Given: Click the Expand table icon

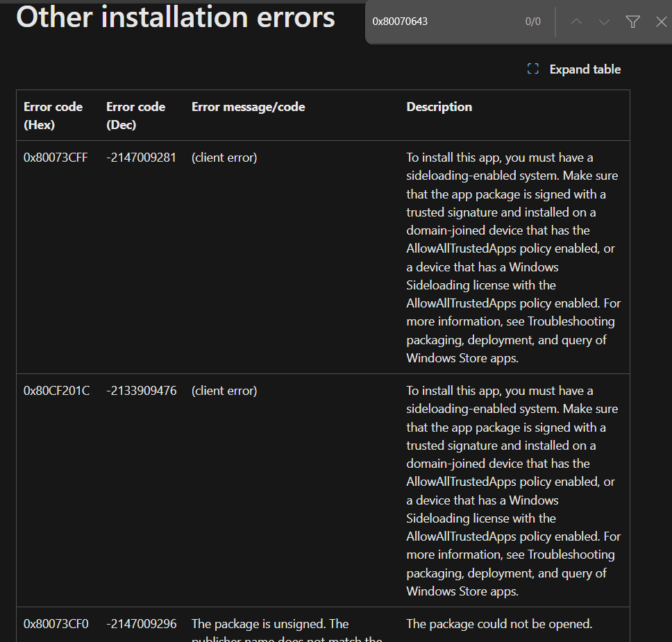Looking at the screenshot, I should [x=533, y=69].
